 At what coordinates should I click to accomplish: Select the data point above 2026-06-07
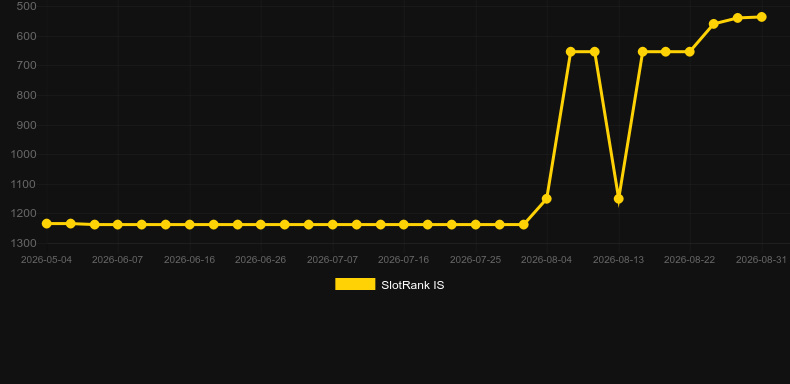point(118,224)
